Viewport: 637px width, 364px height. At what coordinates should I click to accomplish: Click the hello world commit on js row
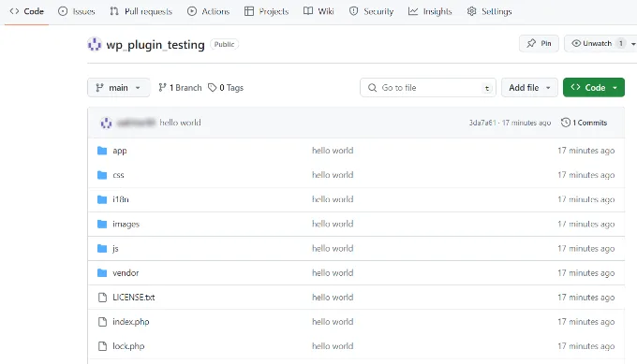(333, 248)
